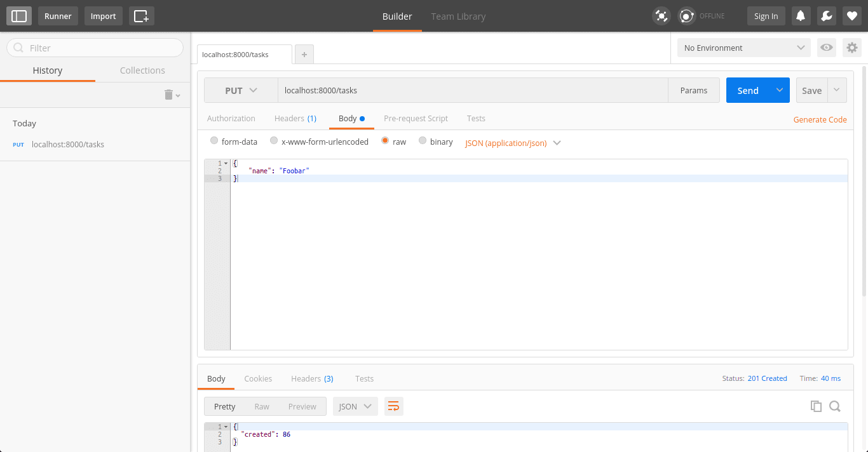Open the Save dropdown arrow

[x=837, y=90]
